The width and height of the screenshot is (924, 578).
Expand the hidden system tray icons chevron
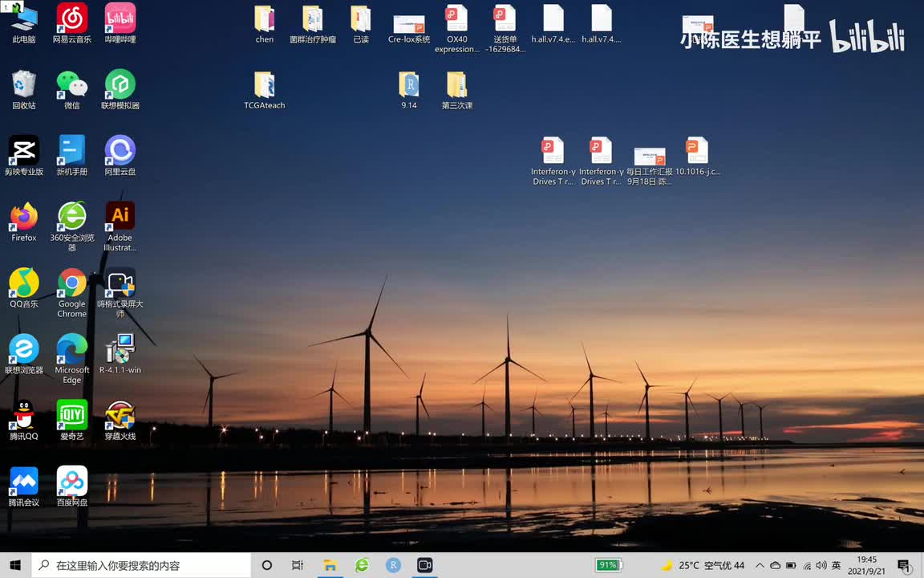(759, 565)
